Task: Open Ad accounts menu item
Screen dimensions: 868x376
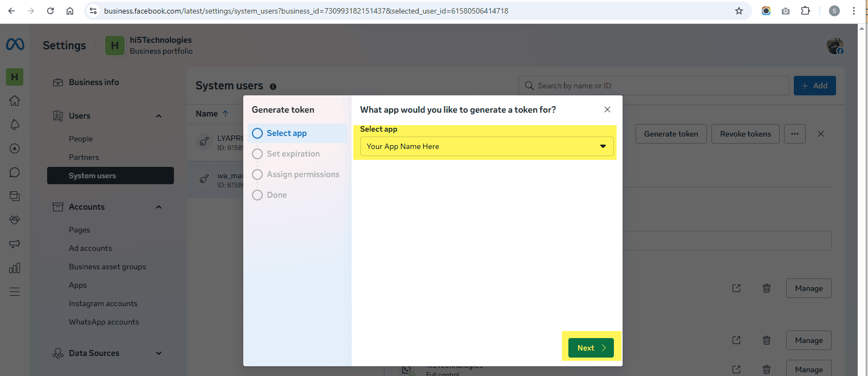Action: (90, 248)
